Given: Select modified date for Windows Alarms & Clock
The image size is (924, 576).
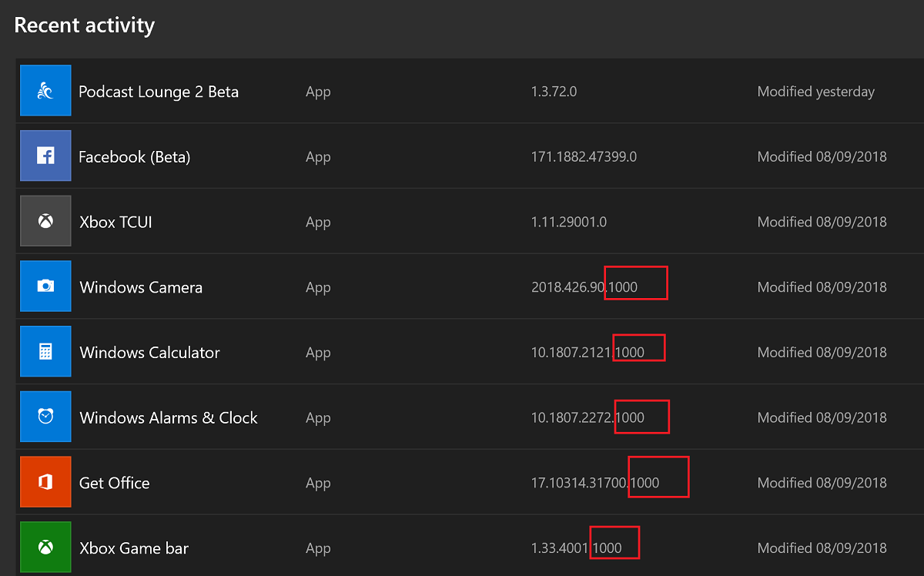Looking at the screenshot, I should 822,418.
